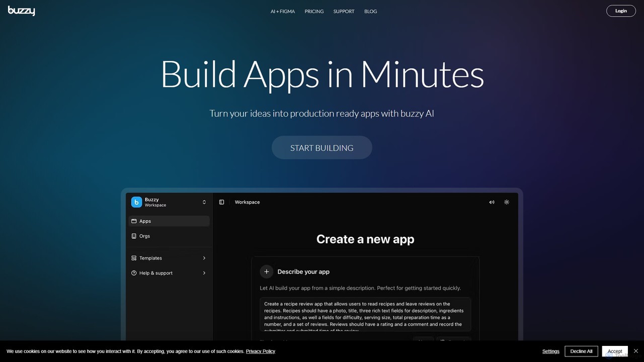
Task: Click the buzzy logo
Action: (21, 11)
